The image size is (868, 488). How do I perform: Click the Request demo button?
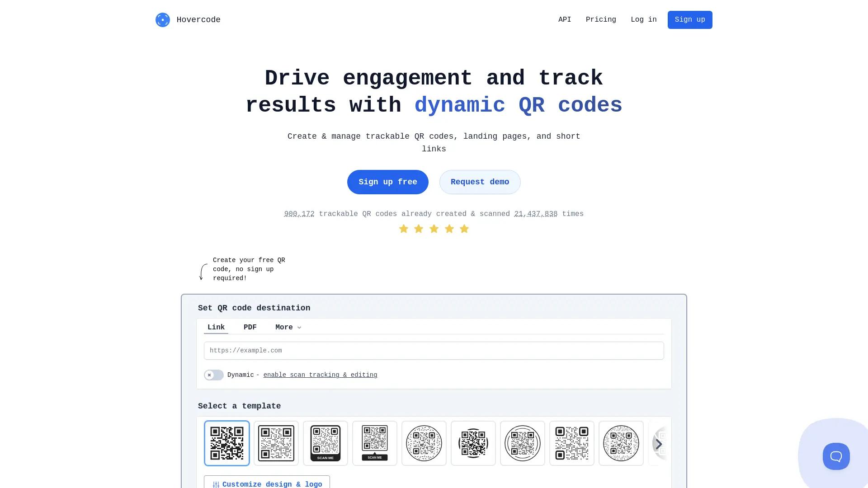pyautogui.click(x=480, y=182)
